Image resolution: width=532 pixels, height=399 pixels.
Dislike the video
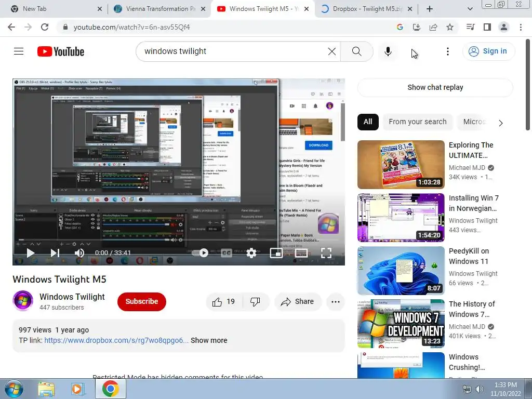click(x=255, y=302)
